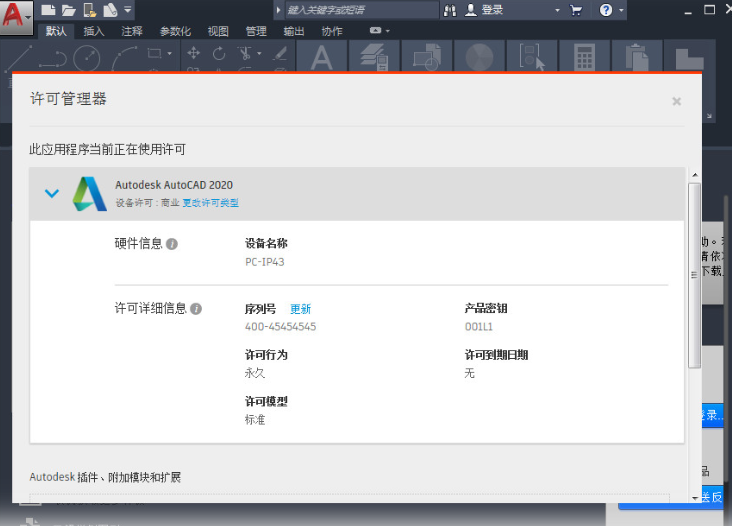The height and width of the screenshot is (526, 732).
Task: Click the 更改许可类型 link
Action: pos(210,203)
